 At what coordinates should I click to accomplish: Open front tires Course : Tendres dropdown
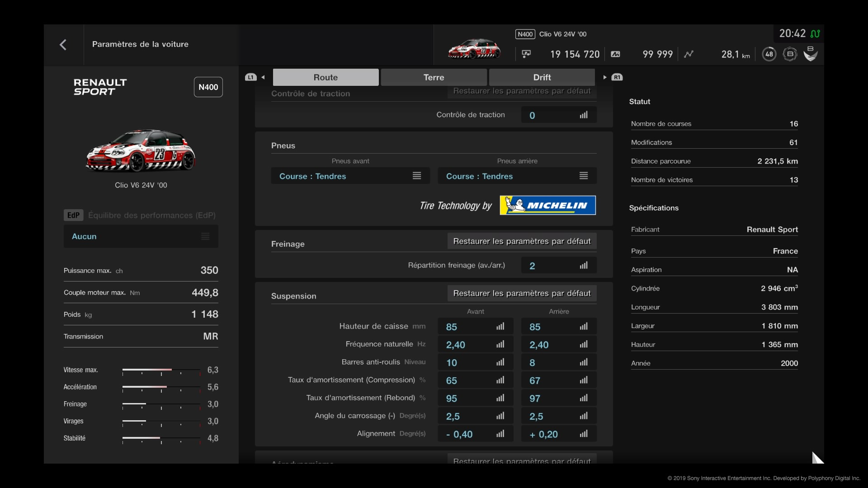click(350, 176)
